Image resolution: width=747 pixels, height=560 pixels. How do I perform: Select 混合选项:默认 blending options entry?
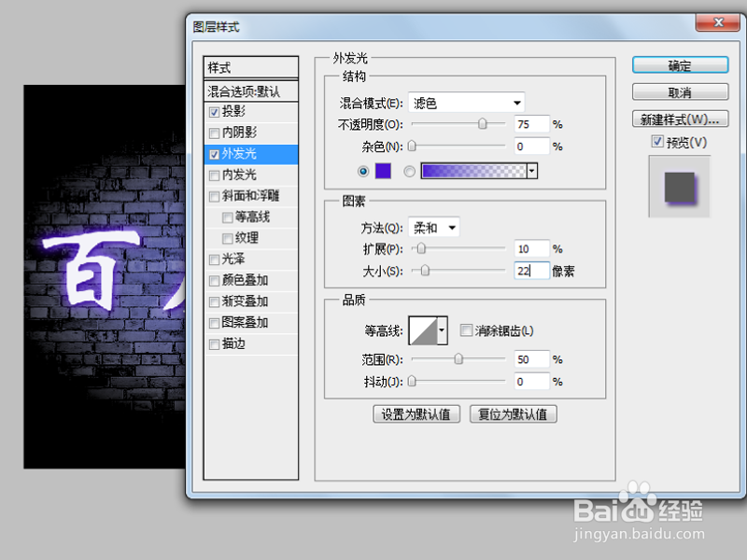[x=251, y=91]
